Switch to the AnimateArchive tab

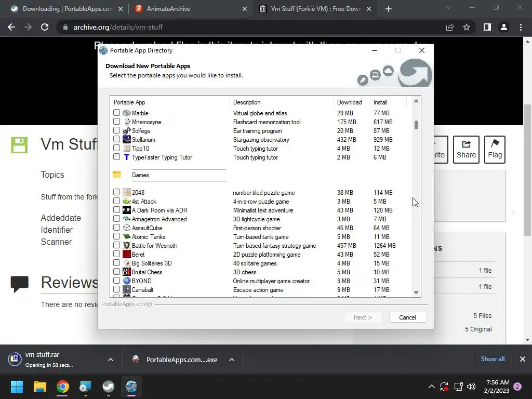190,9
